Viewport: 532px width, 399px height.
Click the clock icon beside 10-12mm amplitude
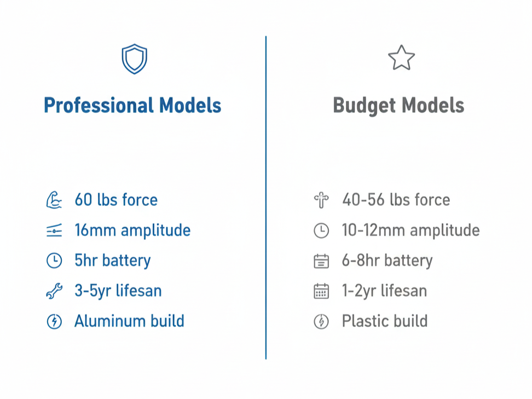click(321, 231)
